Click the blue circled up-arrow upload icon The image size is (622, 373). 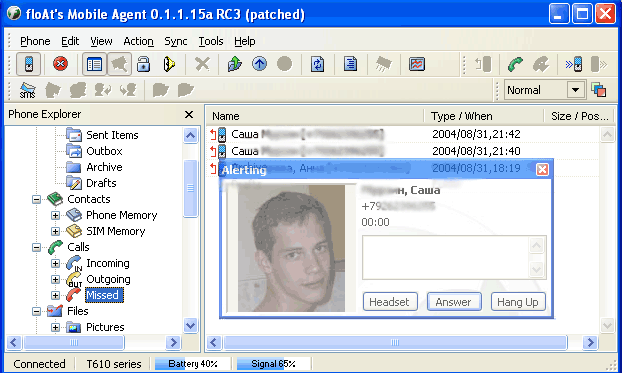[x=259, y=64]
